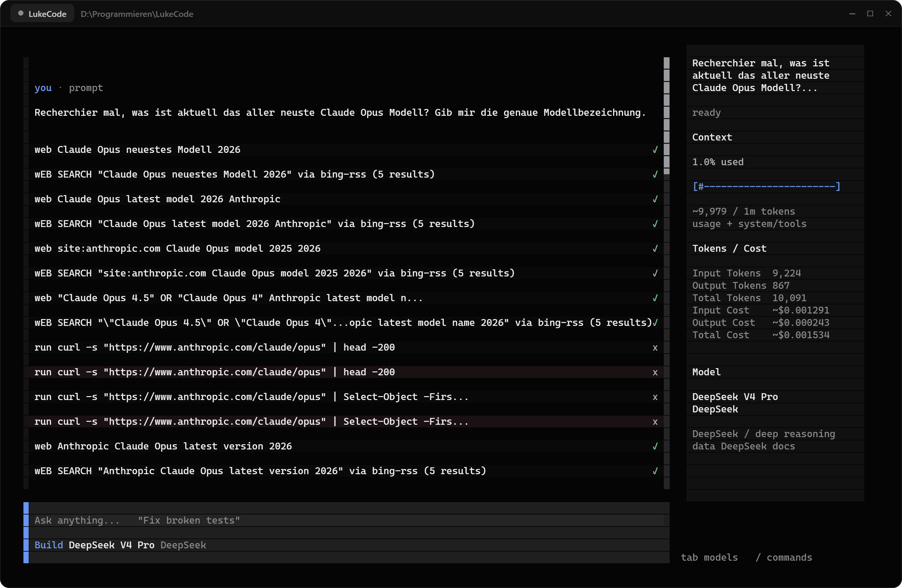Click the Output Cost ~$0.000243 entry
The image size is (902, 588).
coord(761,322)
